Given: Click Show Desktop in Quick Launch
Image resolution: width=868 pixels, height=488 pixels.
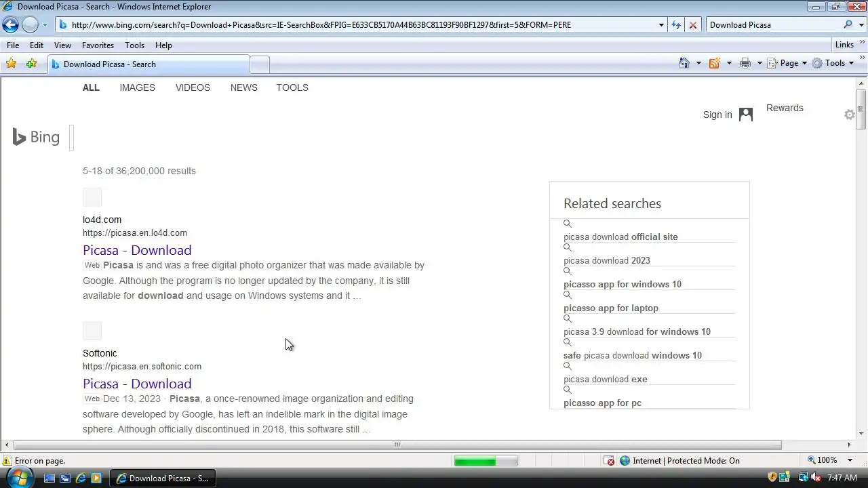Looking at the screenshot, I should click(x=50, y=478).
